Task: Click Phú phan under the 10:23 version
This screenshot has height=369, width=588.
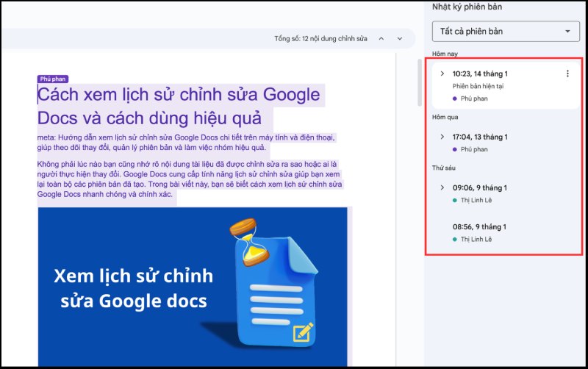Action: point(474,98)
